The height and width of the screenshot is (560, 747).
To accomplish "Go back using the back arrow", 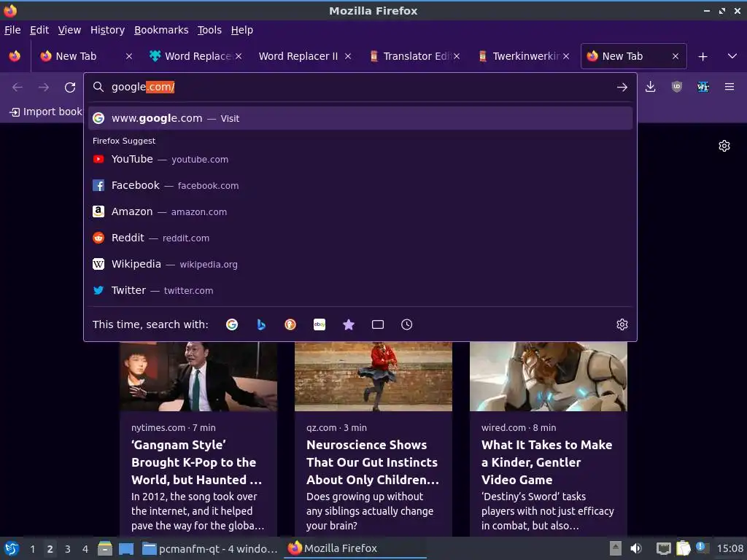I will point(18,87).
